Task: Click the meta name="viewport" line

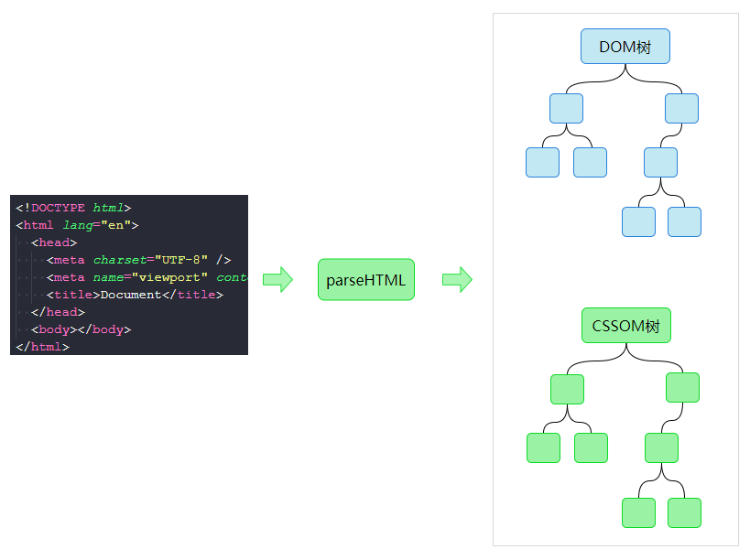Action: [147, 277]
